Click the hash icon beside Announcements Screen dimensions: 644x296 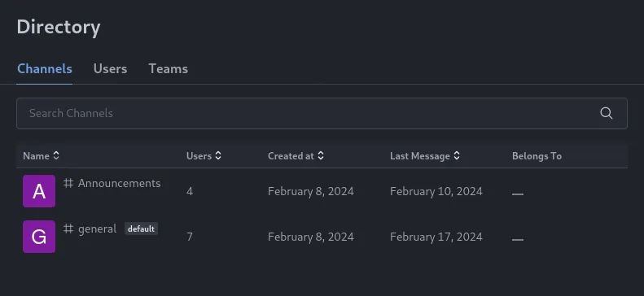pyautogui.click(x=68, y=183)
